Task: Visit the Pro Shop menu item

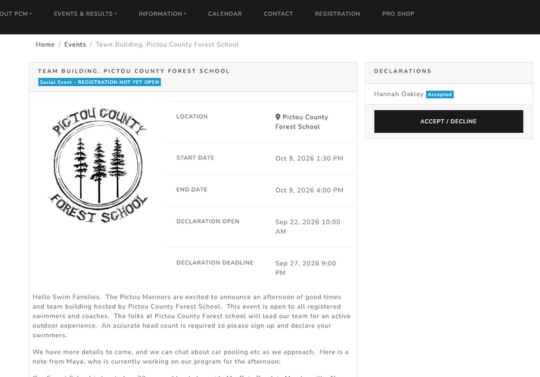Action: [398, 14]
